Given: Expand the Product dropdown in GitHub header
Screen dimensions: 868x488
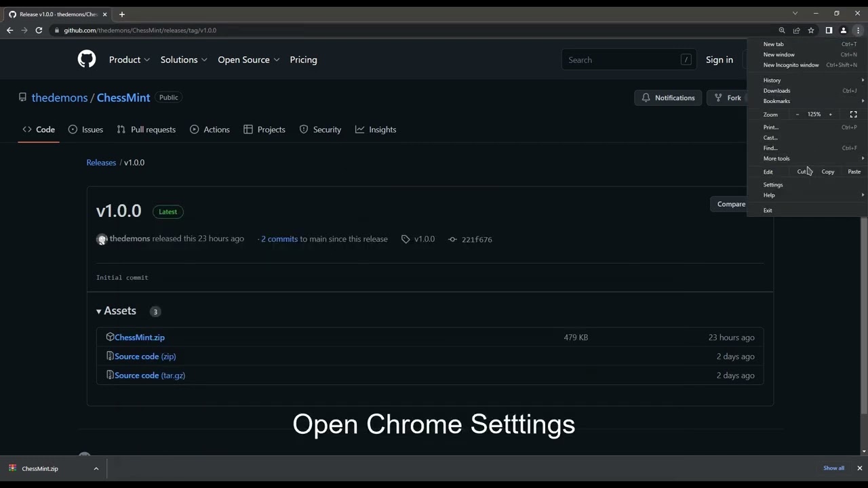Looking at the screenshot, I should tap(130, 60).
